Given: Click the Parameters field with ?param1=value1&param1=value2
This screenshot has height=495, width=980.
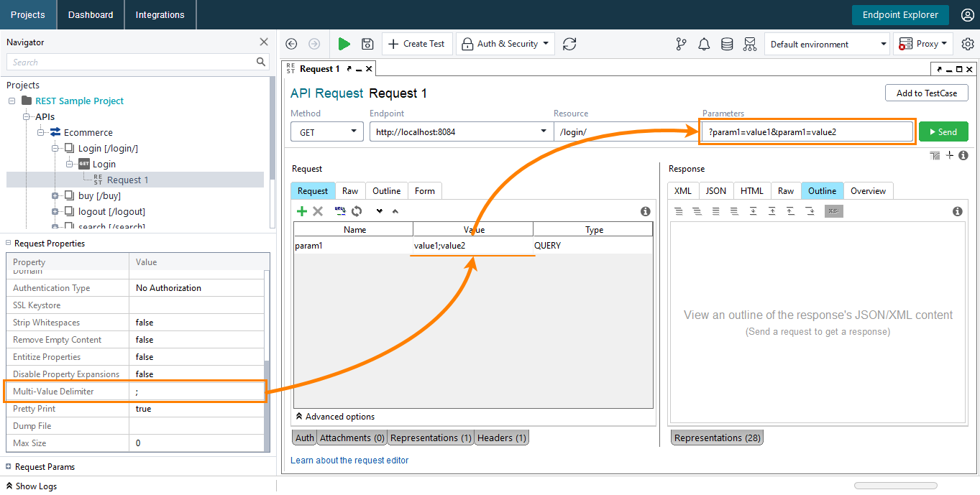Looking at the screenshot, I should coord(807,132).
